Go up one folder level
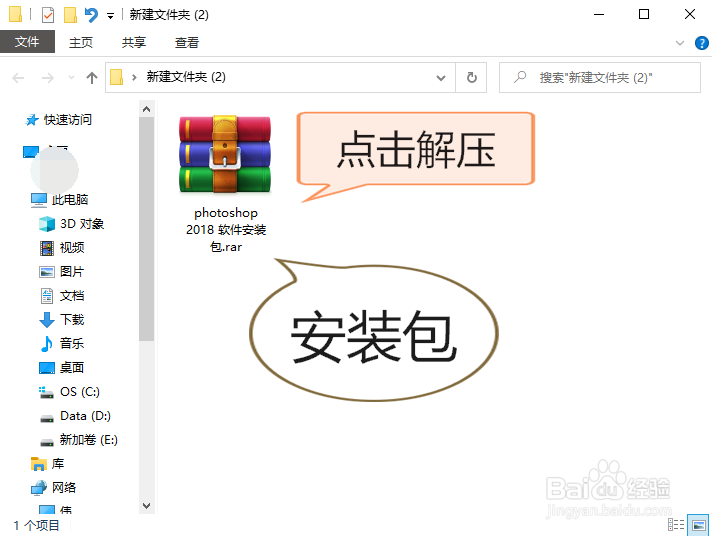712x536 pixels. (92, 78)
